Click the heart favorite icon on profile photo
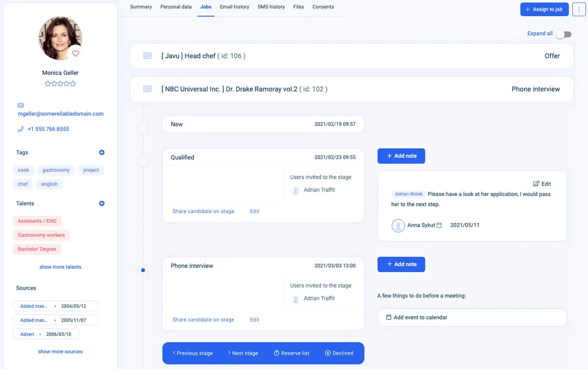Viewport: 588px width, 369px height. point(75,53)
